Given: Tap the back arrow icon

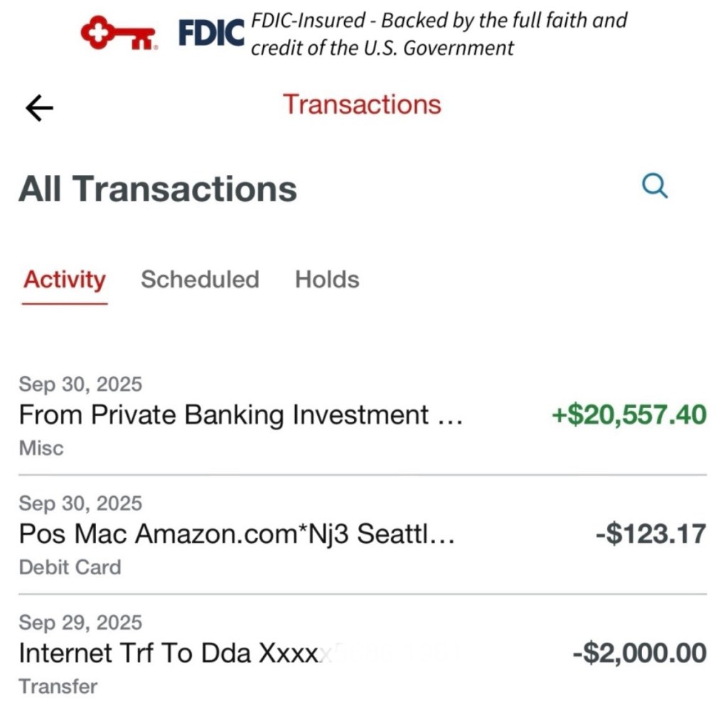Looking at the screenshot, I should coord(39,107).
